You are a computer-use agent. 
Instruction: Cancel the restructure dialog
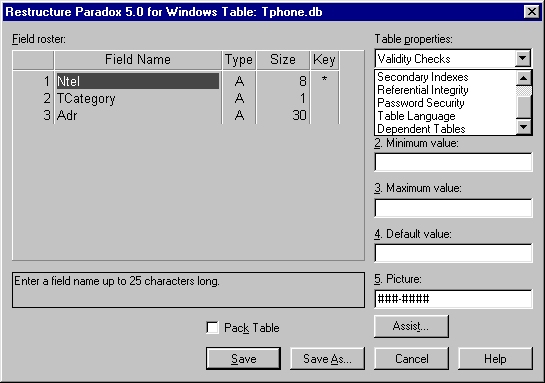tap(412, 358)
